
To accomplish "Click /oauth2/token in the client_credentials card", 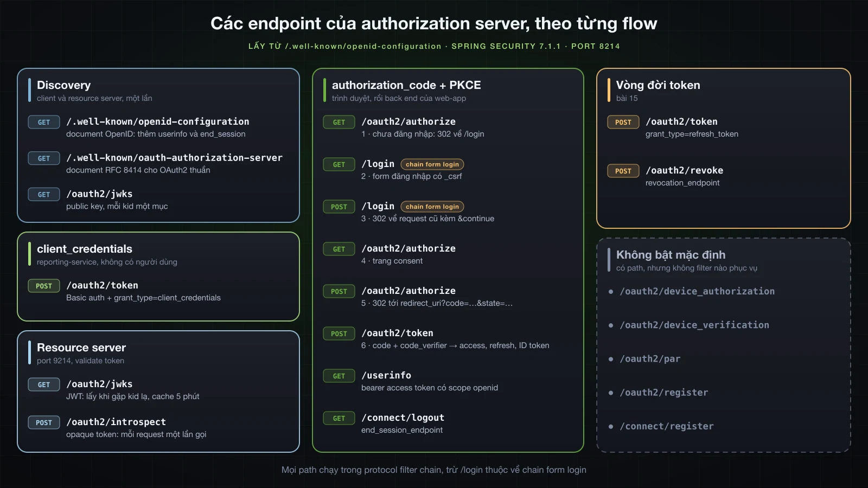I will coord(102,285).
